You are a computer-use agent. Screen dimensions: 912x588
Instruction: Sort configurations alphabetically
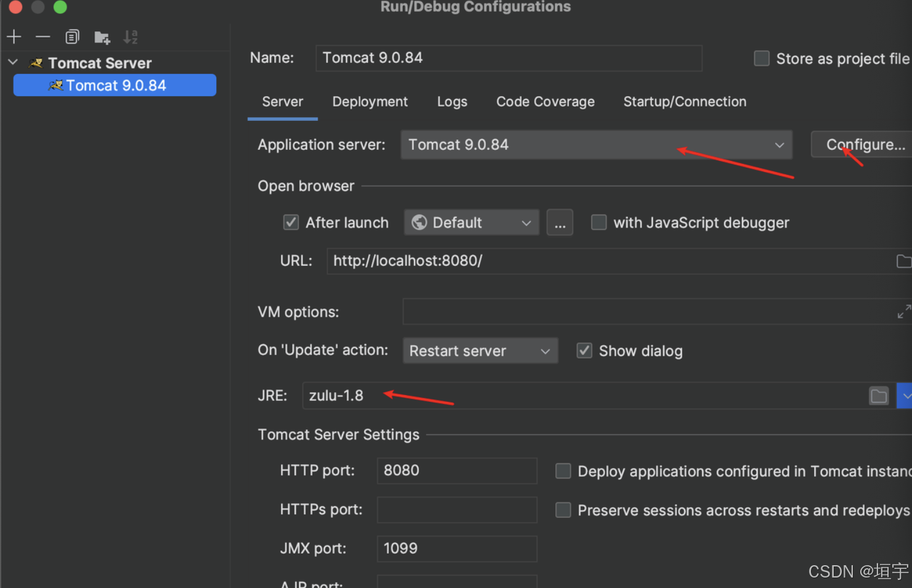(x=131, y=37)
